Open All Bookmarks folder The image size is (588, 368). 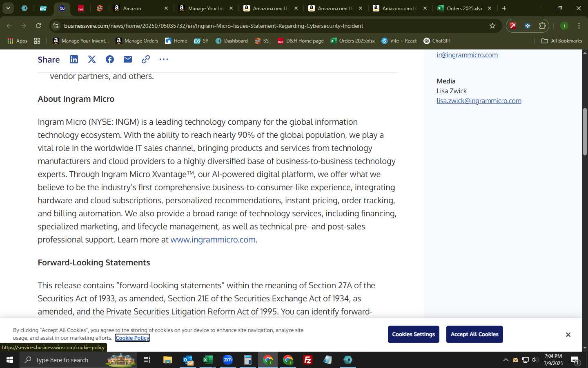pyautogui.click(x=561, y=41)
